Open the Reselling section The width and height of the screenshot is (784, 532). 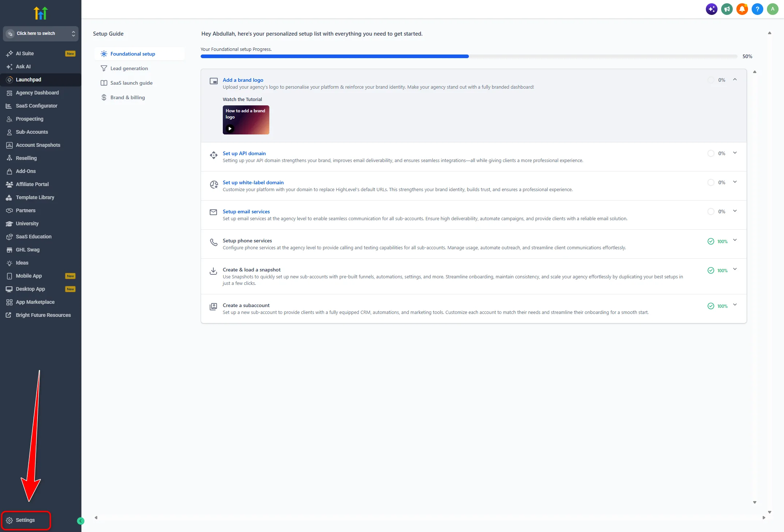pos(41,158)
